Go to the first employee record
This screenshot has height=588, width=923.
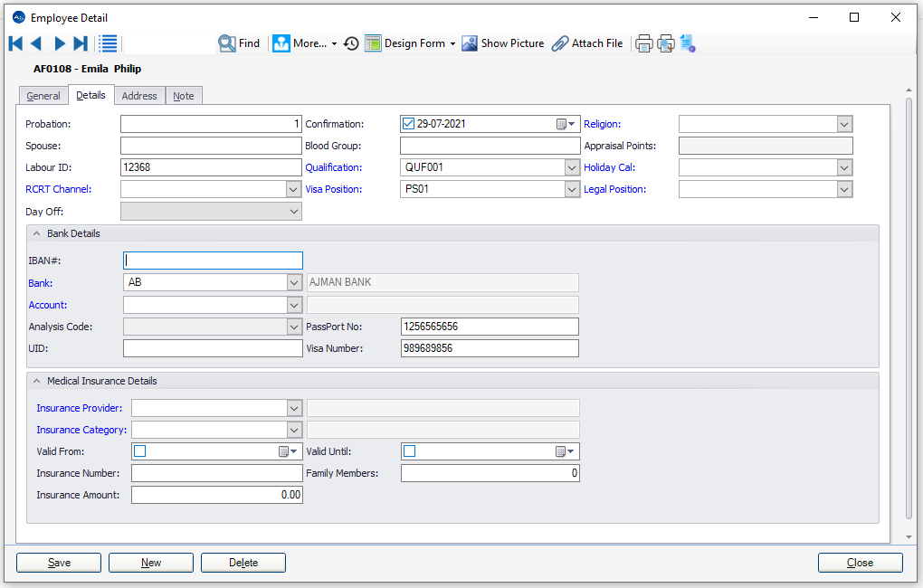pyautogui.click(x=16, y=43)
